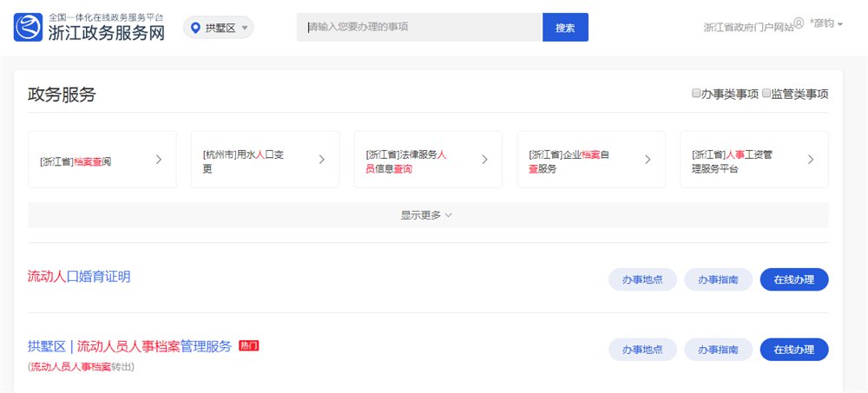Viewport: 868px width, 393px height.
Task: Click the arrow on 人事工资管理服务平台 card
Action: 810,159
